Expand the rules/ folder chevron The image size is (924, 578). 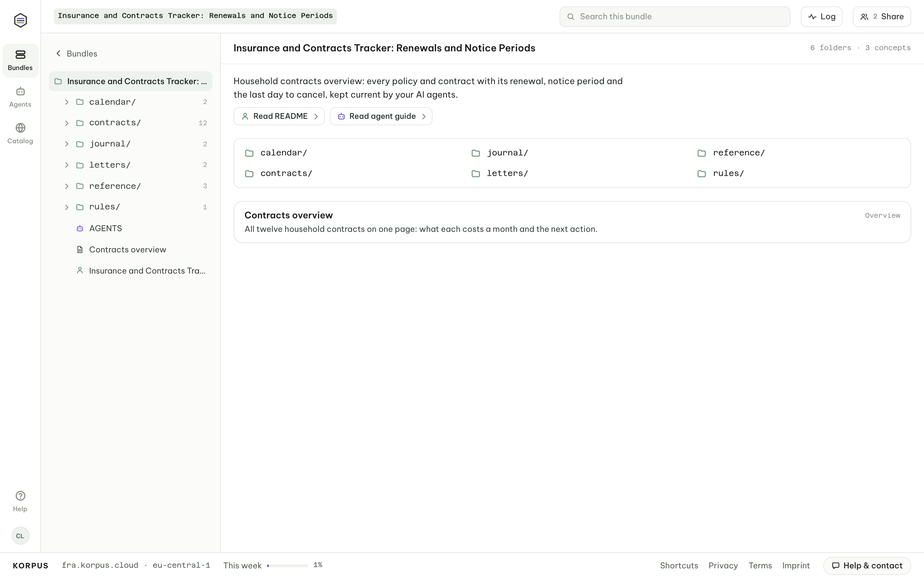pyautogui.click(x=67, y=207)
